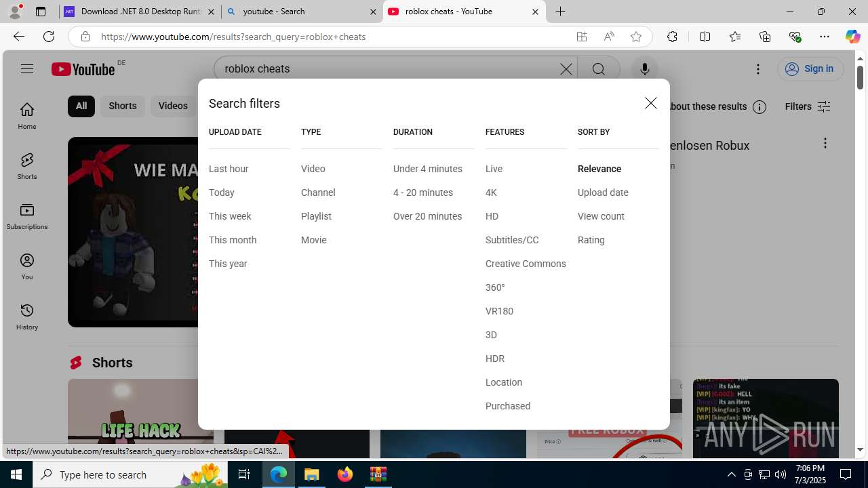Go to the YouTube logo home page
Image resolution: width=868 pixels, height=488 pixels.
tap(83, 69)
